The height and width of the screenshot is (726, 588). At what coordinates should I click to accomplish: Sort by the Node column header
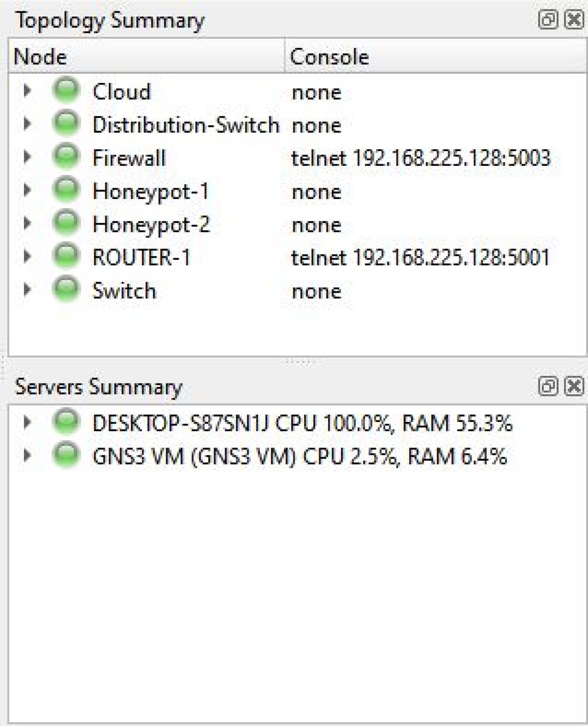point(40,57)
